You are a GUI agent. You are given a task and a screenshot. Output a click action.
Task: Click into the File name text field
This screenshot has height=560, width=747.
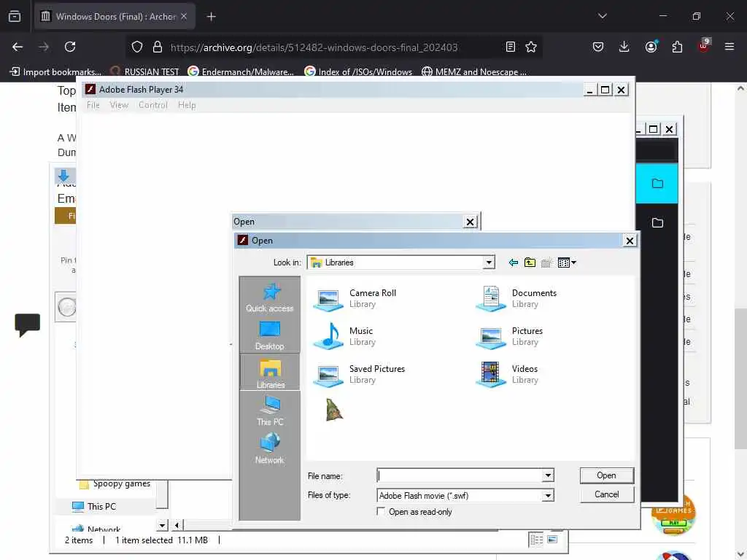point(460,475)
